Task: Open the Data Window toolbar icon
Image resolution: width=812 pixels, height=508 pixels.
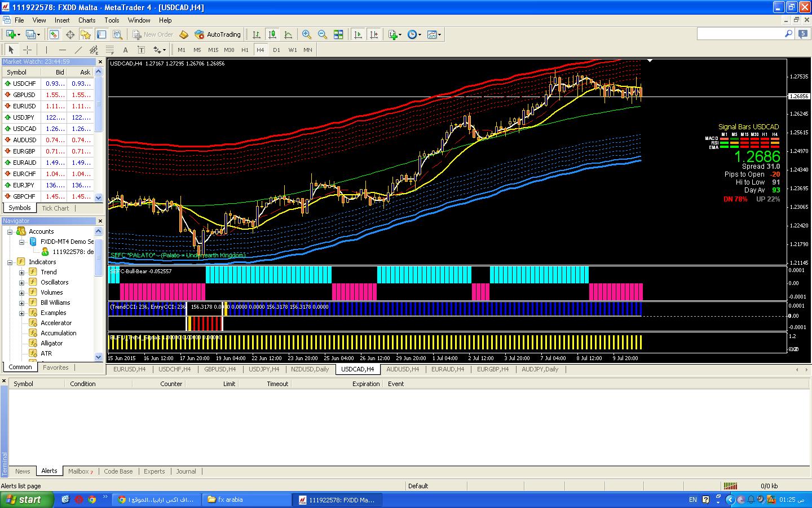Action: [x=70, y=34]
